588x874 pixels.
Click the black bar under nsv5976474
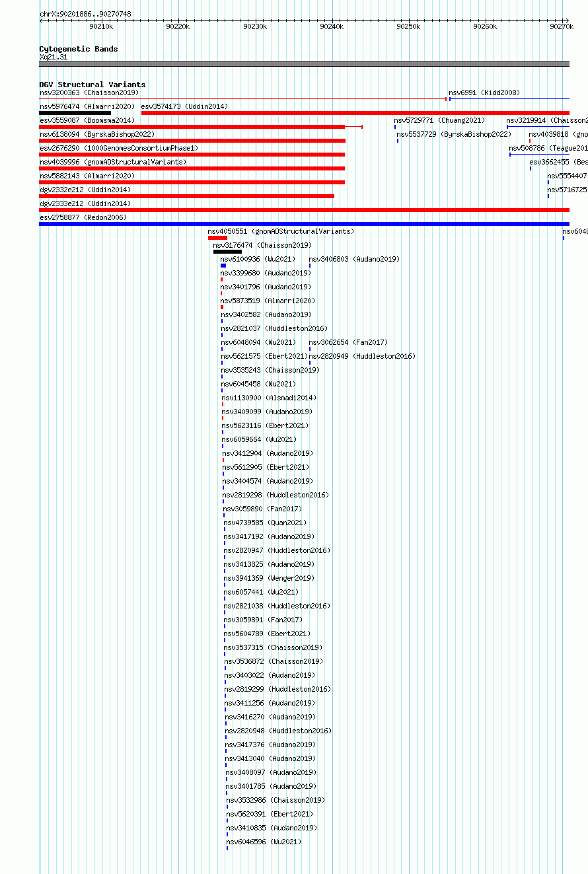[75, 113]
